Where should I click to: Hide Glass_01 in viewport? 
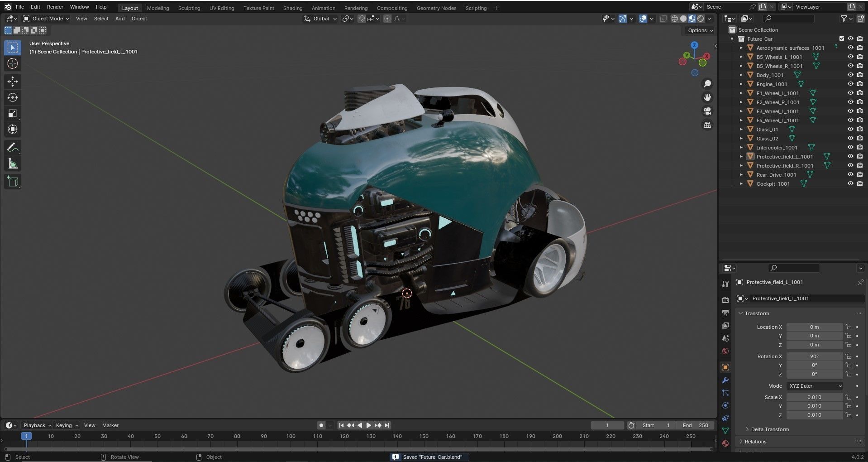click(850, 129)
